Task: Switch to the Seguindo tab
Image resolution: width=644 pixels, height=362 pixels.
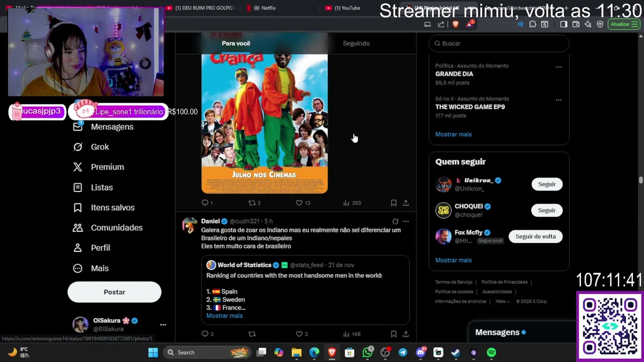Action: click(356, 43)
